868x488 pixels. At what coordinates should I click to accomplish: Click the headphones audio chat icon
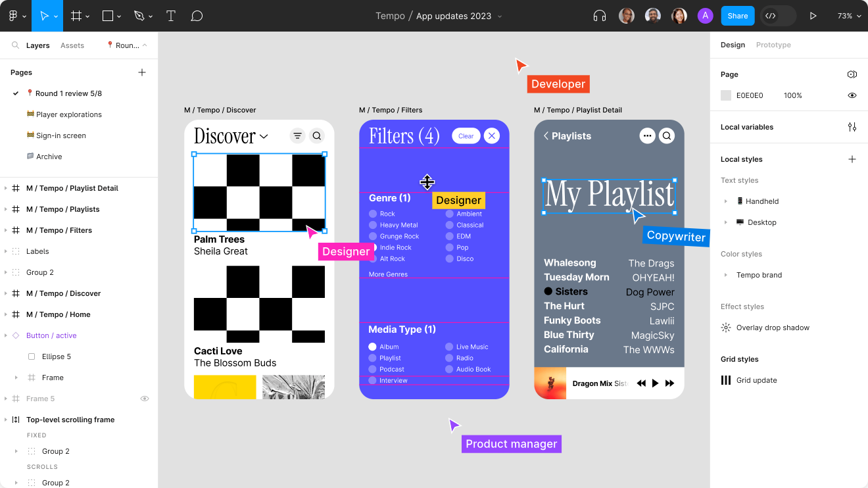(599, 16)
